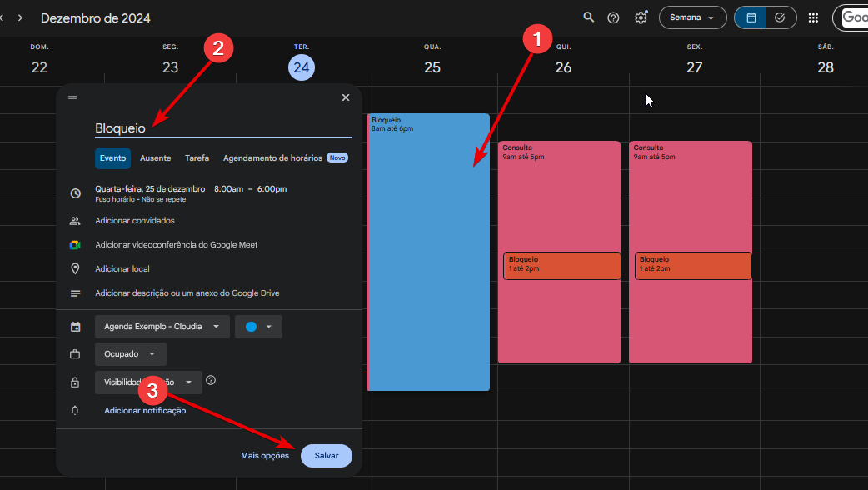868x490 pixels.
Task: Edit date Quarta-feira, 25 de dezembro
Action: pyautogui.click(x=150, y=189)
